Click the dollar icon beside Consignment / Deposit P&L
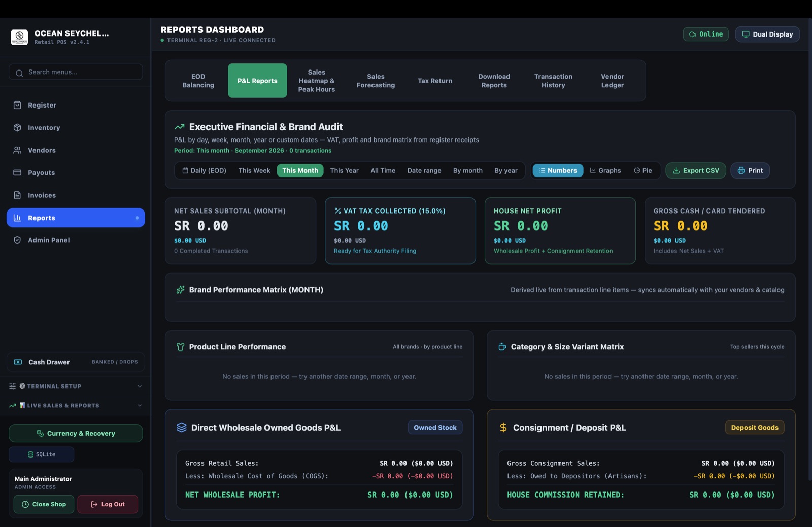This screenshot has height=527, width=812. (503, 428)
